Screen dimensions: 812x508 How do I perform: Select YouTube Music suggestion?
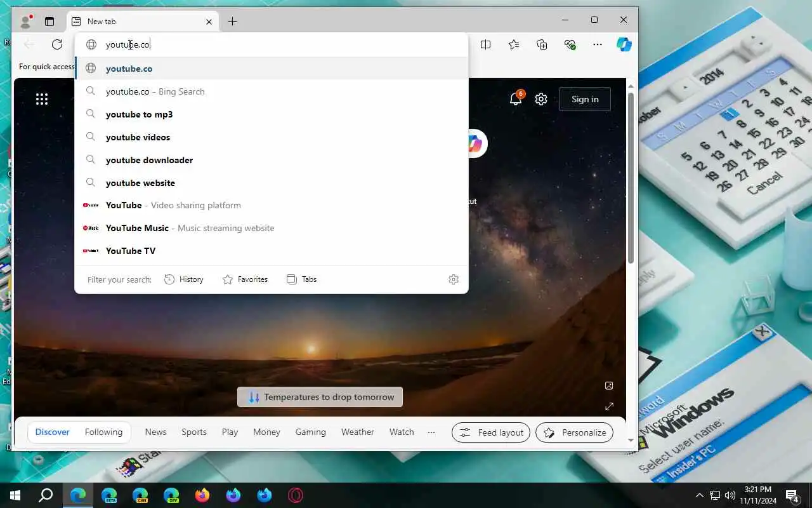272,228
